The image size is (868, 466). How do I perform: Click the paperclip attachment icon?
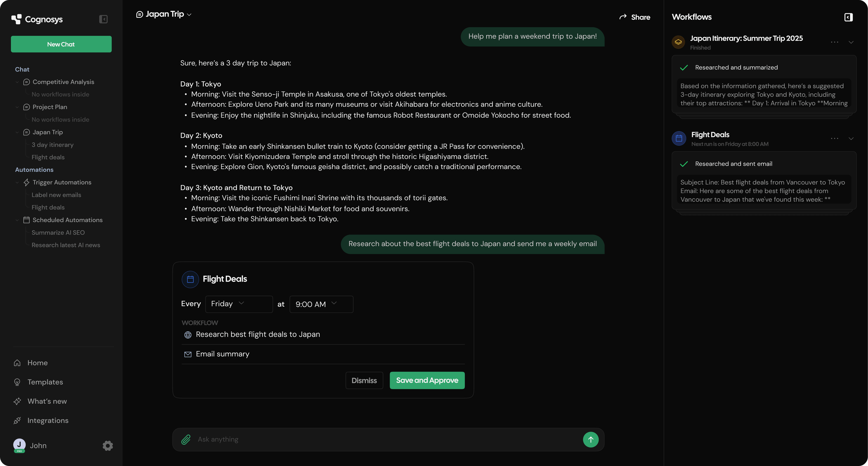click(186, 439)
